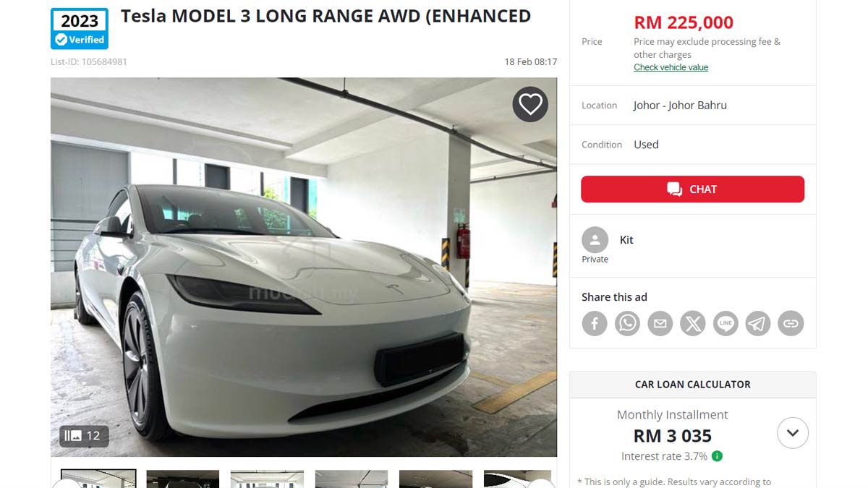The image size is (868, 488).
Task: View seller Kit's profile avatar
Action: pos(595,240)
